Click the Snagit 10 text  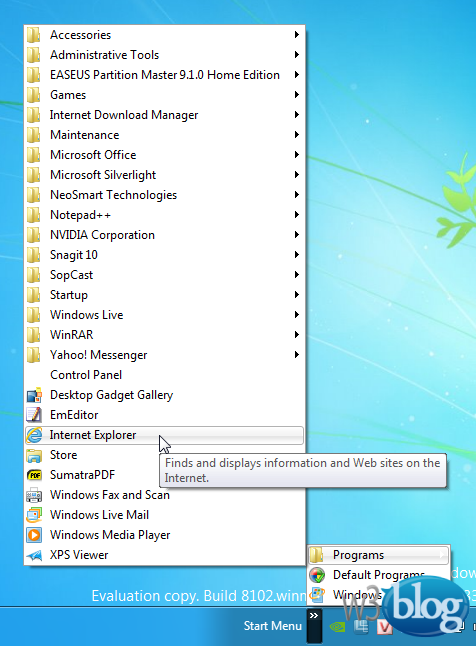tap(74, 255)
